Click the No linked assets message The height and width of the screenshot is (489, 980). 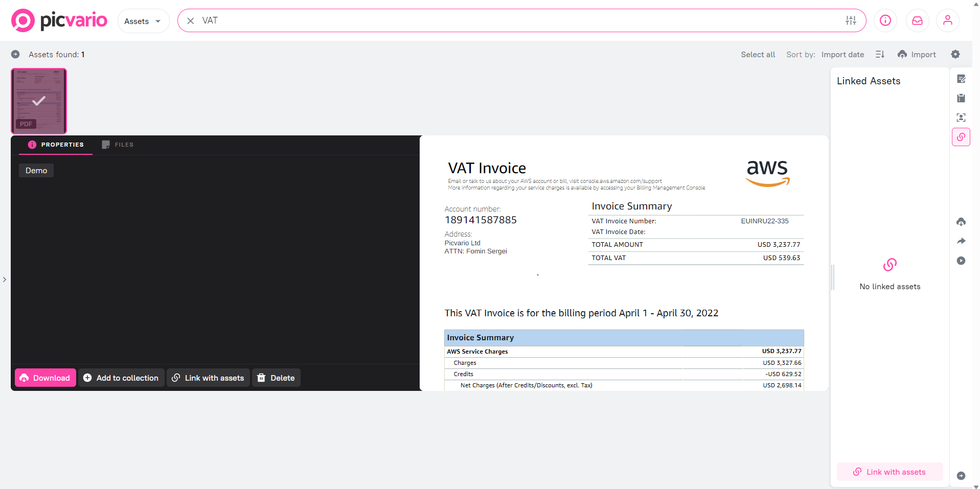pos(890,287)
